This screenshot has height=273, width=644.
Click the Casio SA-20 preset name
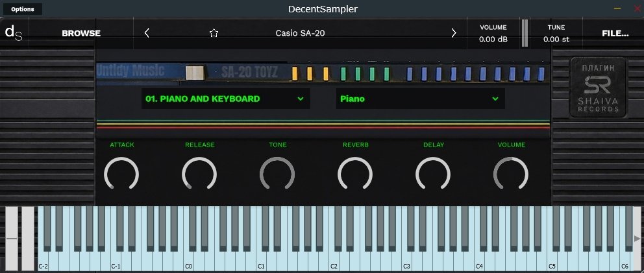click(300, 33)
